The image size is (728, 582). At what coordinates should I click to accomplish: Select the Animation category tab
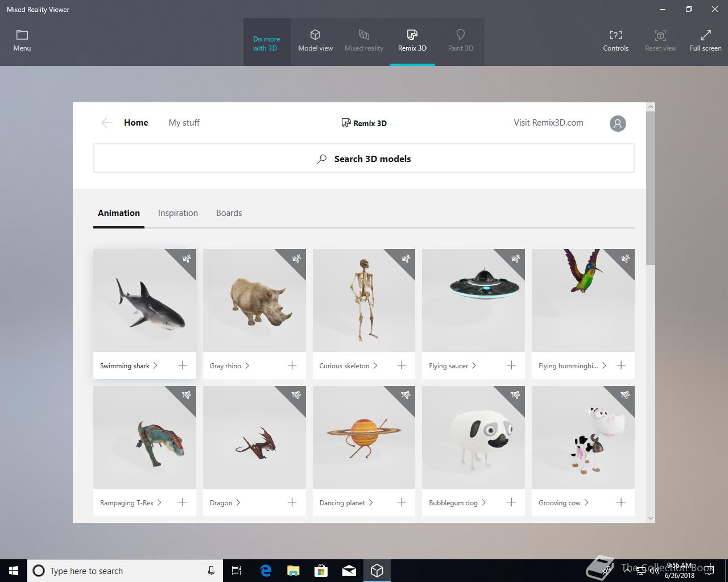119,213
